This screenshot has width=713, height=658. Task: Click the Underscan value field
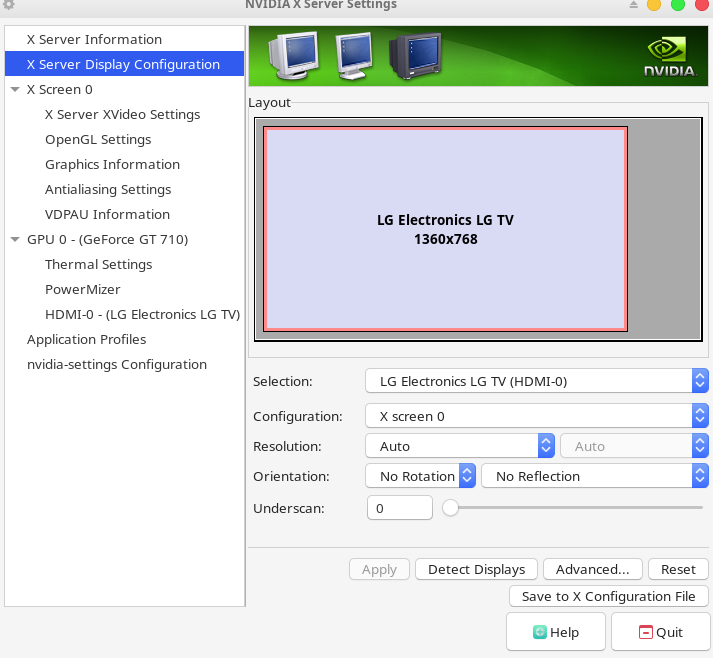coord(400,508)
